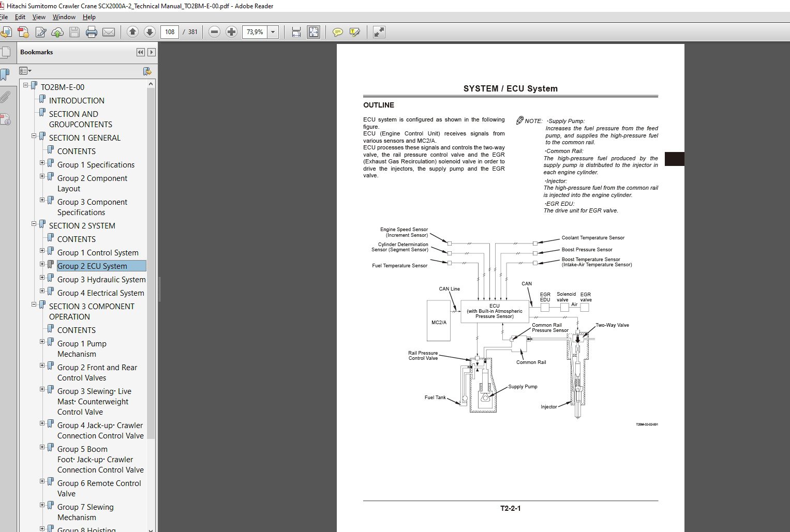
Task: Click the Save file floppy disk icon
Action: pyautogui.click(x=74, y=32)
